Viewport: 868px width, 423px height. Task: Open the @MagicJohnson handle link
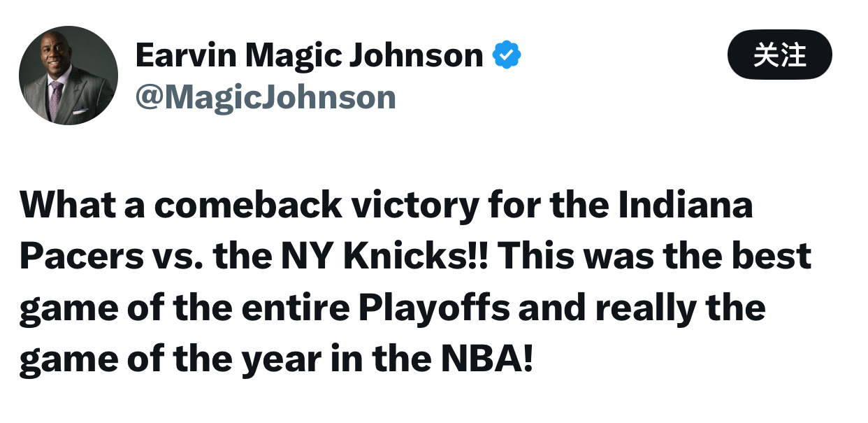[266, 96]
